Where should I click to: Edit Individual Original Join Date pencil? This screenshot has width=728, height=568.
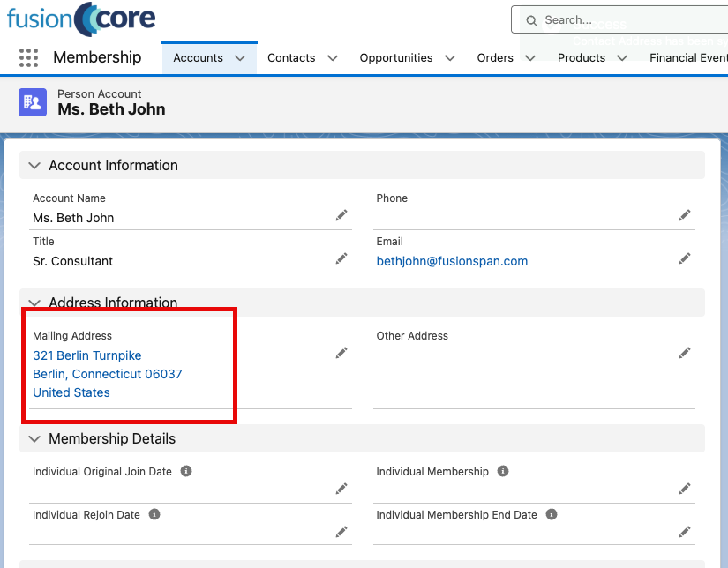(341, 489)
